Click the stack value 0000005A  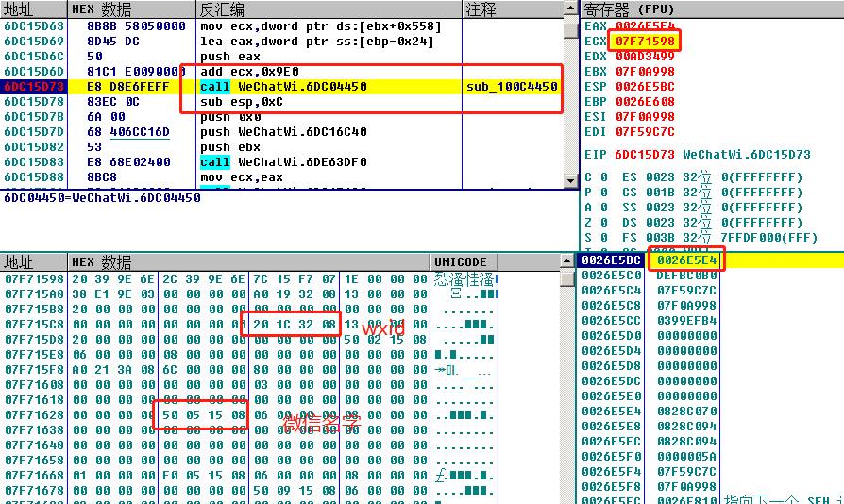point(687,456)
